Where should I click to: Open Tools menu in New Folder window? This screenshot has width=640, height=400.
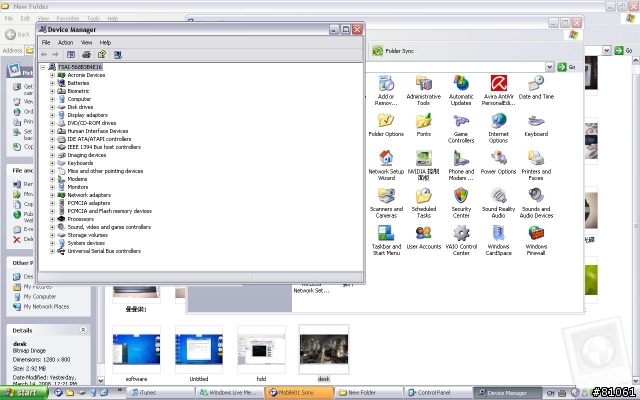pyautogui.click(x=93, y=18)
